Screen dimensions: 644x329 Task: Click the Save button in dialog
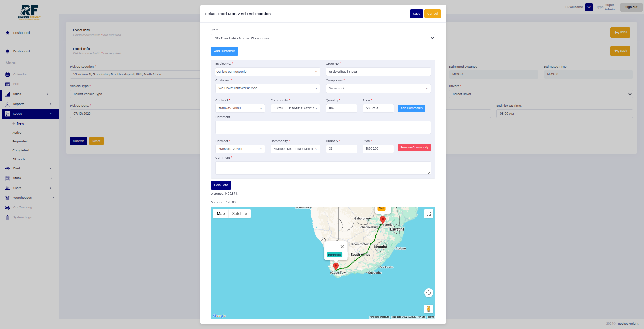416,14
